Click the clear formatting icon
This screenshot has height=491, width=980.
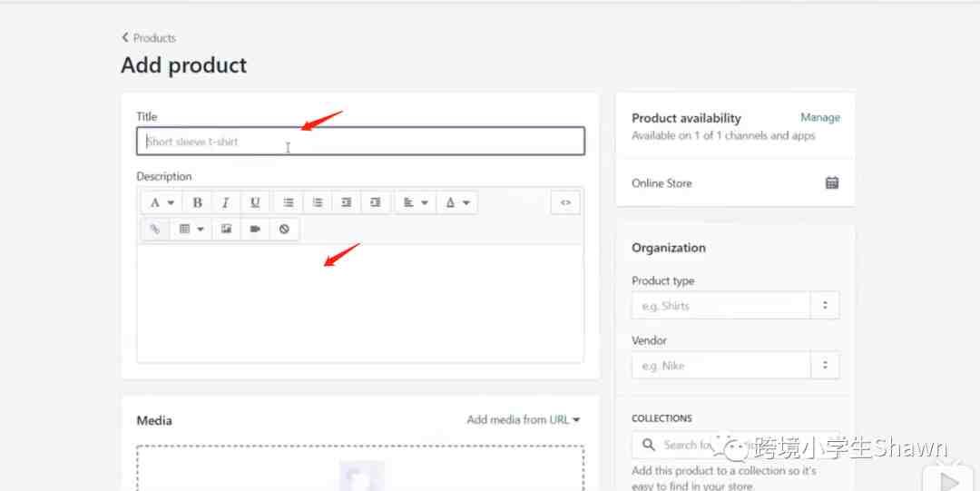pyautogui.click(x=284, y=230)
